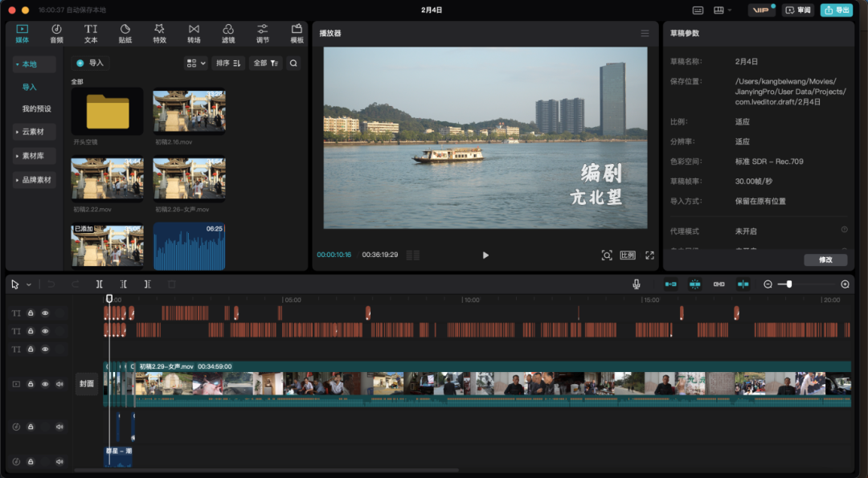Click the 比例 aspect ratio icon in player
This screenshot has height=478, width=868.
click(628, 255)
